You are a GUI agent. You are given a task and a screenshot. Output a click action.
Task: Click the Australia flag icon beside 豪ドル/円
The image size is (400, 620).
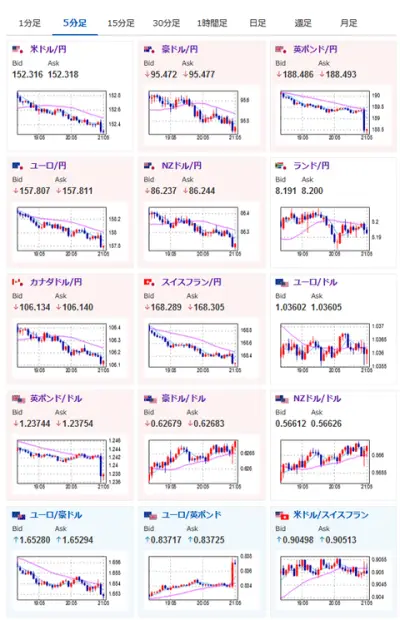click(149, 50)
